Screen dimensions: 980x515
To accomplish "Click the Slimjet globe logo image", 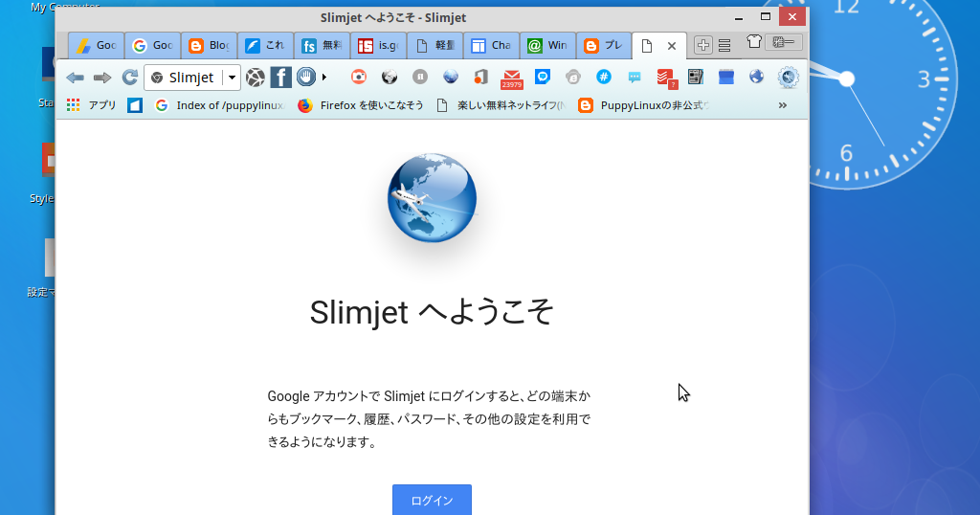I will (x=432, y=198).
